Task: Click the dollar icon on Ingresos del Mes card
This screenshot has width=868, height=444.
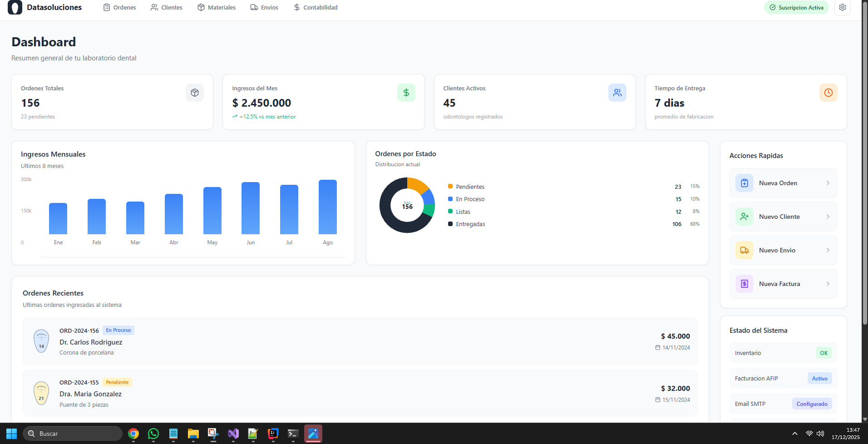Action: 406,92
